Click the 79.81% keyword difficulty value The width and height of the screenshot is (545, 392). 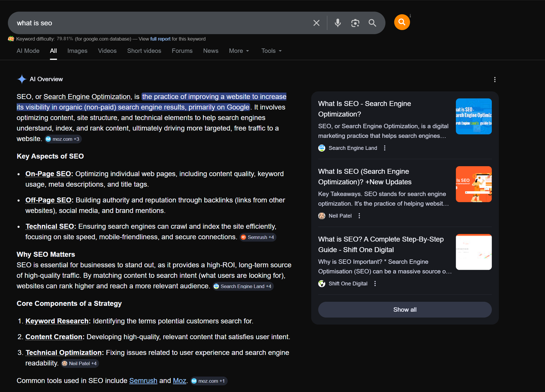point(65,39)
